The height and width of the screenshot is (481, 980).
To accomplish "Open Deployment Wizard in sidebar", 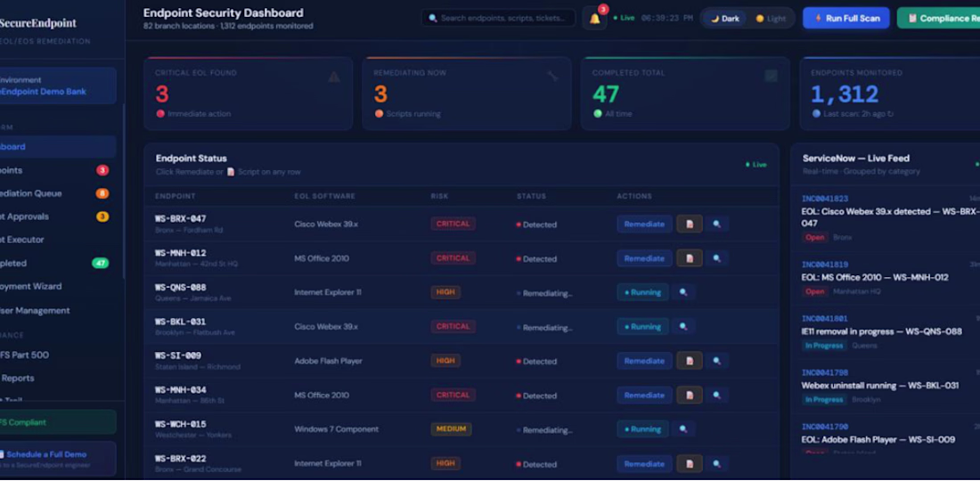I will [x=56, y=286].
